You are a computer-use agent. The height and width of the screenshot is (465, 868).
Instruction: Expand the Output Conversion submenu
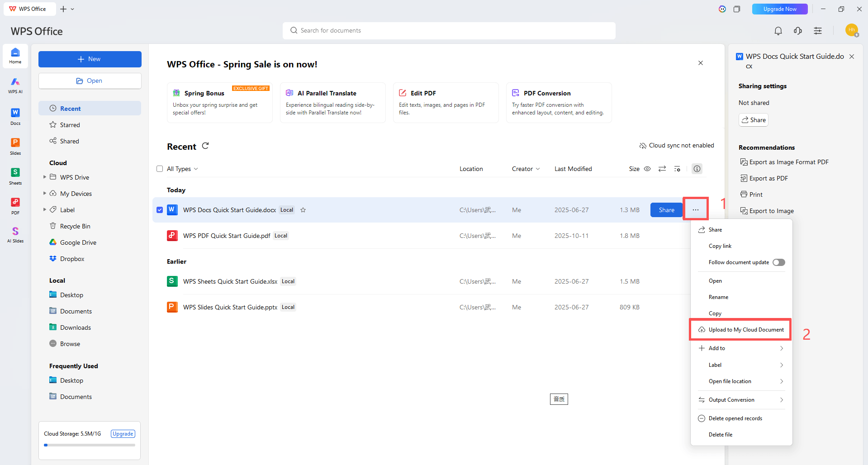741,400
